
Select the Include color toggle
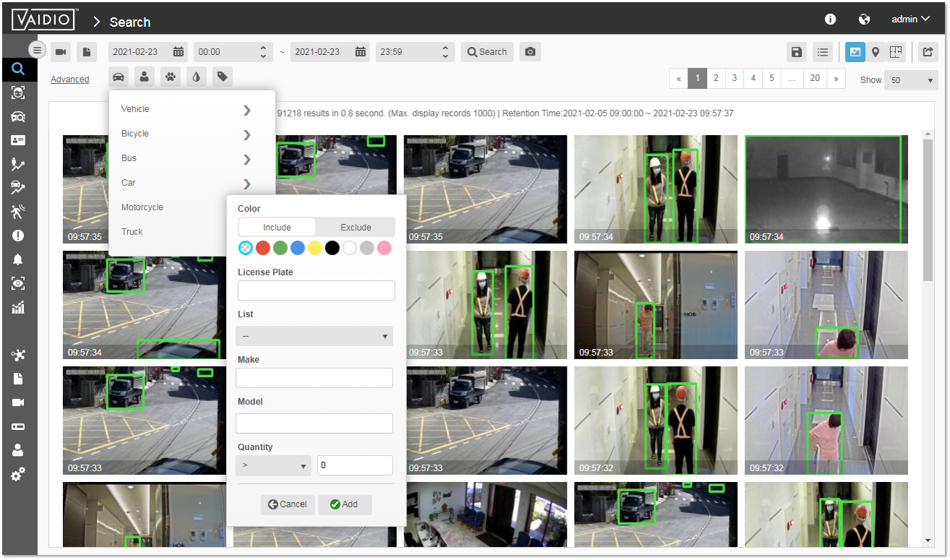[277, 227]
